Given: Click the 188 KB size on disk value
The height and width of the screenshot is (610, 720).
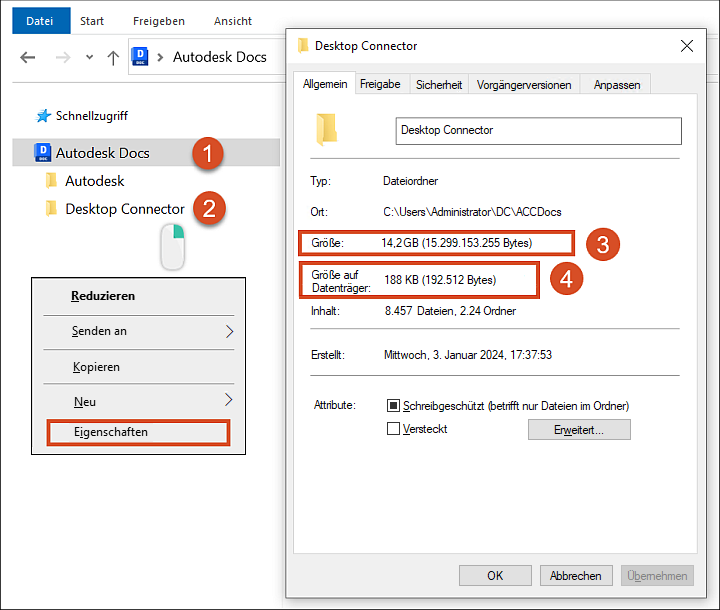Looking at the screenshot, I should pos(440,280).
